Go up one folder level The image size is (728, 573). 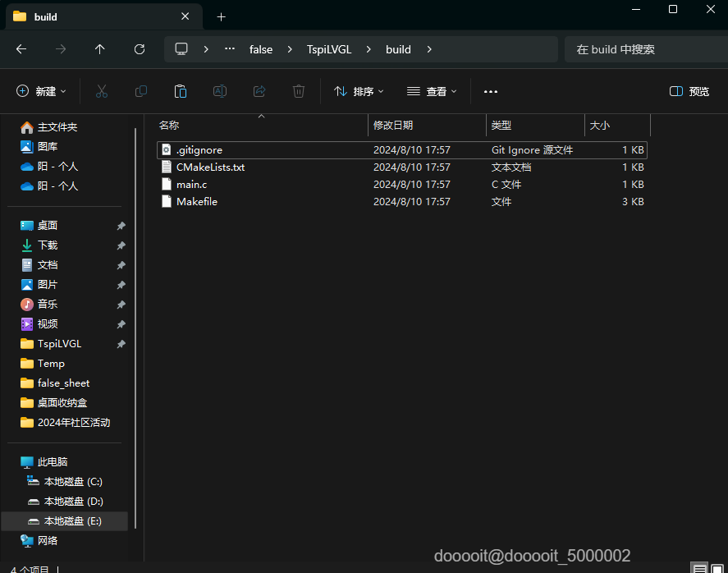tap(100, 49)
